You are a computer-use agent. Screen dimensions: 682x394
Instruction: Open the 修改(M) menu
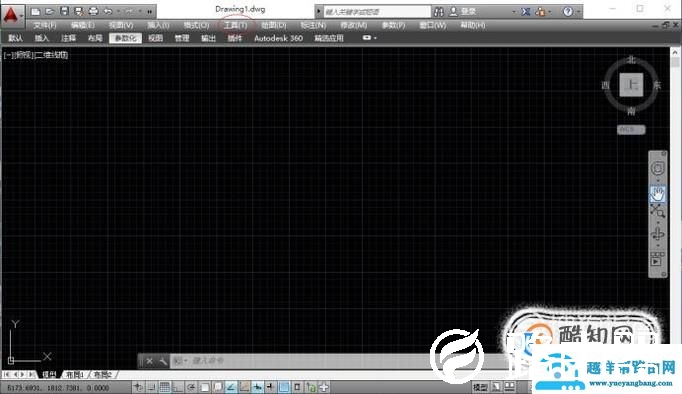pos(353,25)
